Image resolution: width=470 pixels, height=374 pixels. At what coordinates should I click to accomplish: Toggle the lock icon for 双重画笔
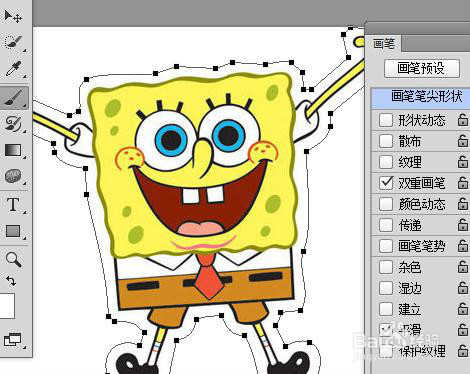[x=463, y=182]
